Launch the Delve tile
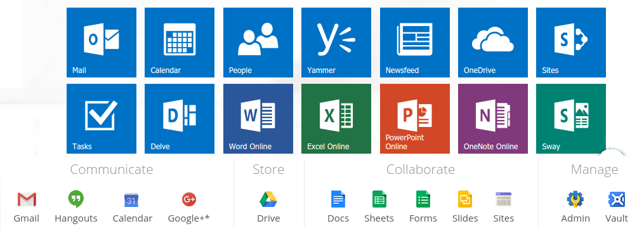644x233 pixels. coord(180,119)
